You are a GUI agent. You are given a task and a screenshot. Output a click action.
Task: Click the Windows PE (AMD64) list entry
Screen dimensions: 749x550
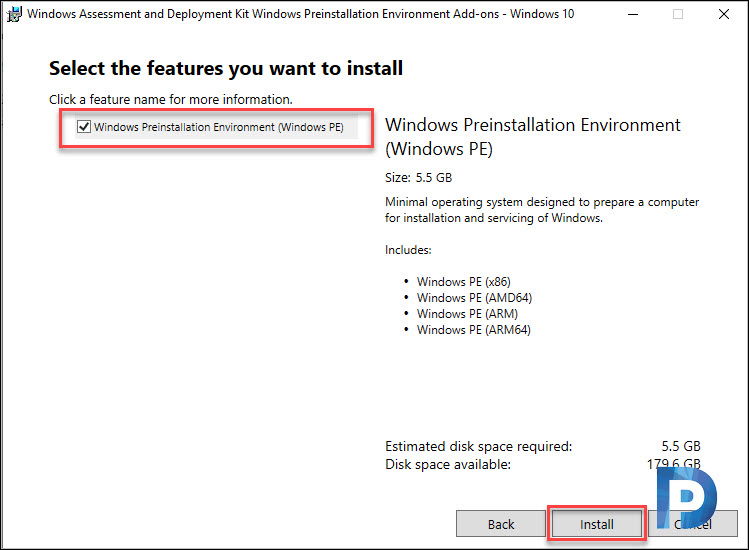474,298
